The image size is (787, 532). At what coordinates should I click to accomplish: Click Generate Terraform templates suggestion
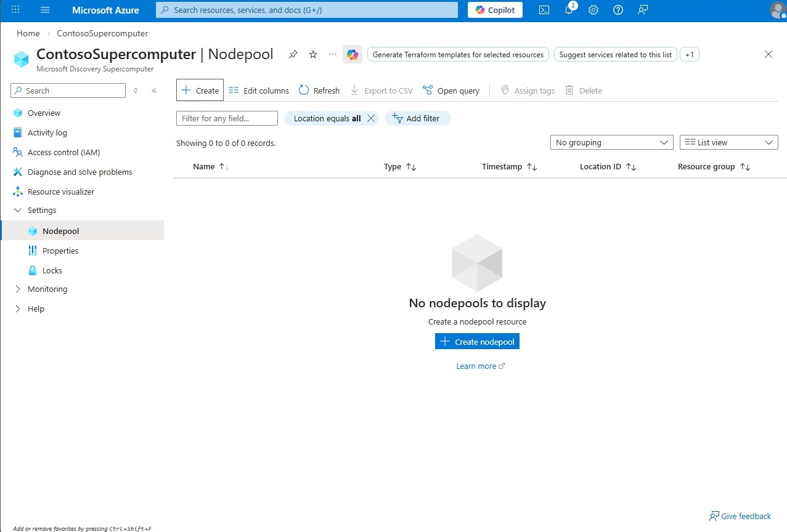(459, 55)
